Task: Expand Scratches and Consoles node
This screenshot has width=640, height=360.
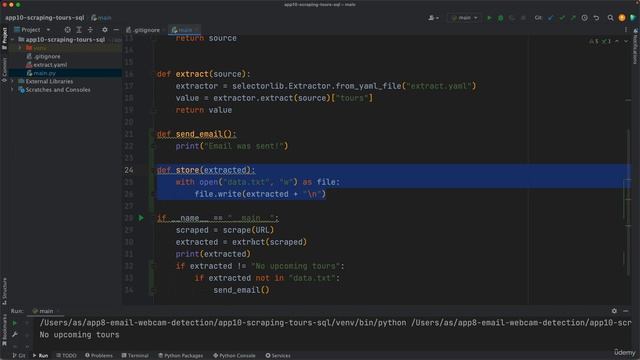Action: [x=13, y=90]
